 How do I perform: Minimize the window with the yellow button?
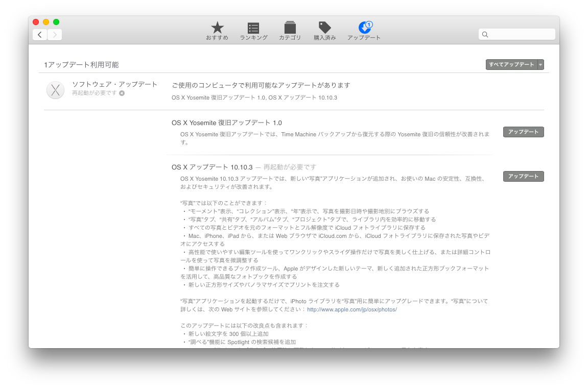[x=46, y=22]
